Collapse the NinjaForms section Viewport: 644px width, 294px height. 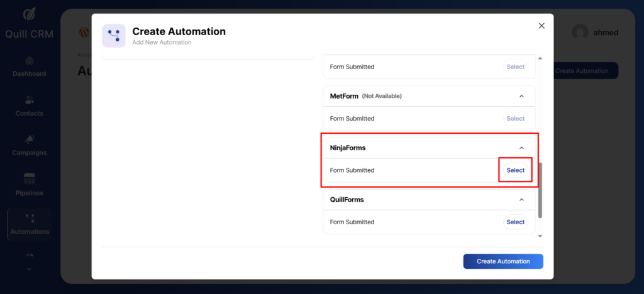[521, 148]
